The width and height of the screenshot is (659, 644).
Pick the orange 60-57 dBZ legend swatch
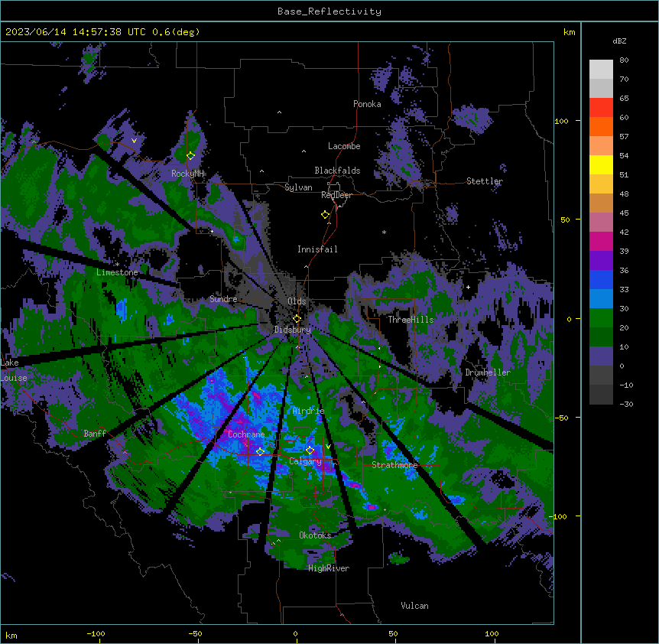[601, 126]
